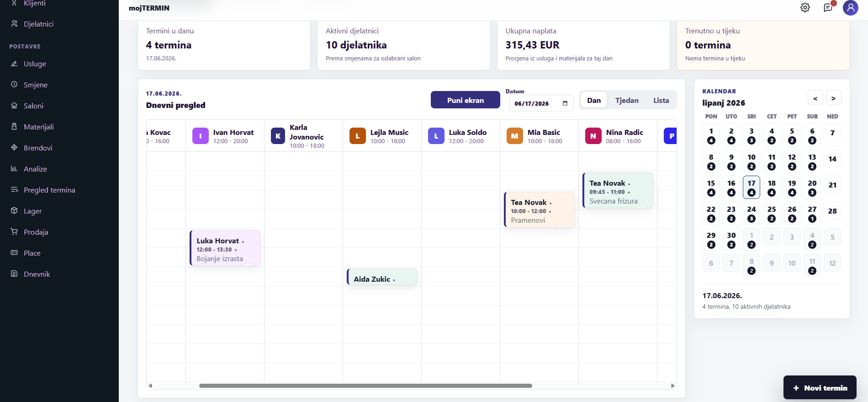The width and height of the screenshot is (868, 402).
Task: Click the Karla Jovanovic column header
Action: 303,136
